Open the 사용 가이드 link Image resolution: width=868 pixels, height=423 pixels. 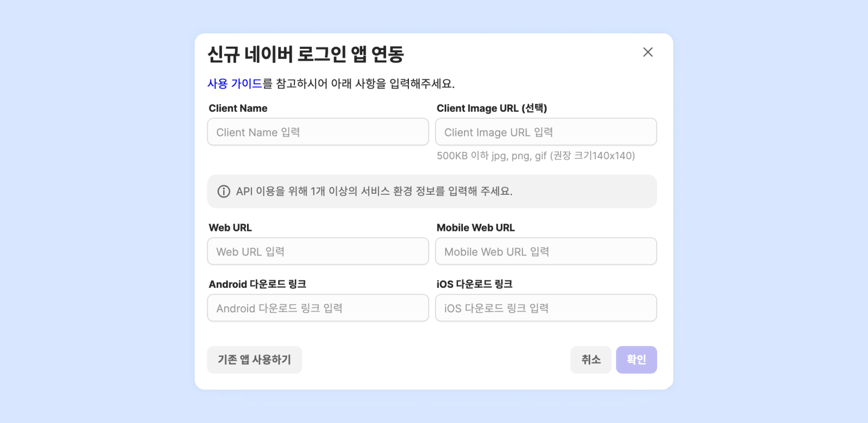pos(235,84)
